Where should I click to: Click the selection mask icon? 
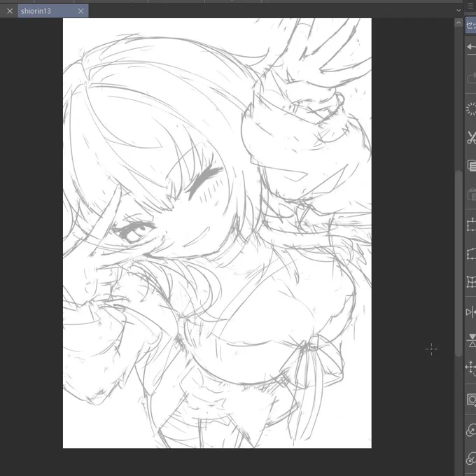[x=471, y=400]
